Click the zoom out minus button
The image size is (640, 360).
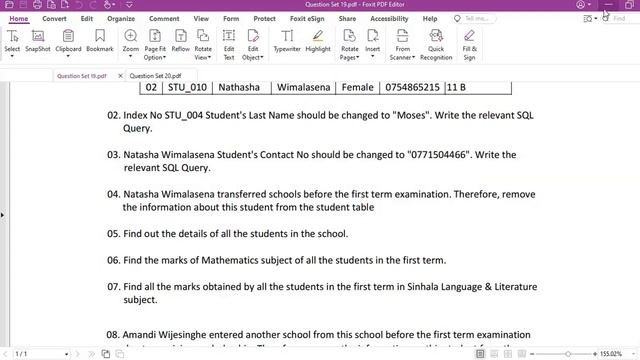coord(532,354)
